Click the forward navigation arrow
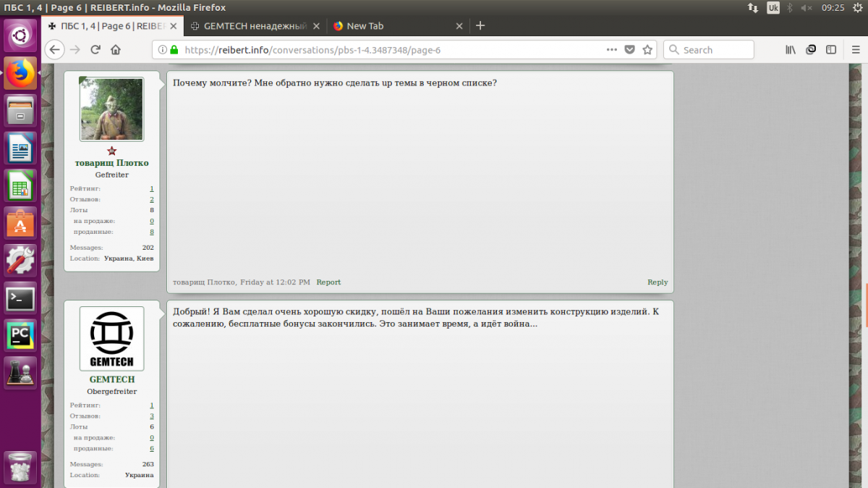The height and width of the screenshot is (488, 868). click(x=75, y=50)
